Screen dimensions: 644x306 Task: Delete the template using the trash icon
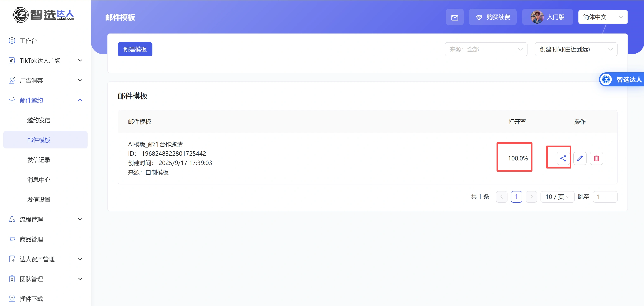point(596,158)
